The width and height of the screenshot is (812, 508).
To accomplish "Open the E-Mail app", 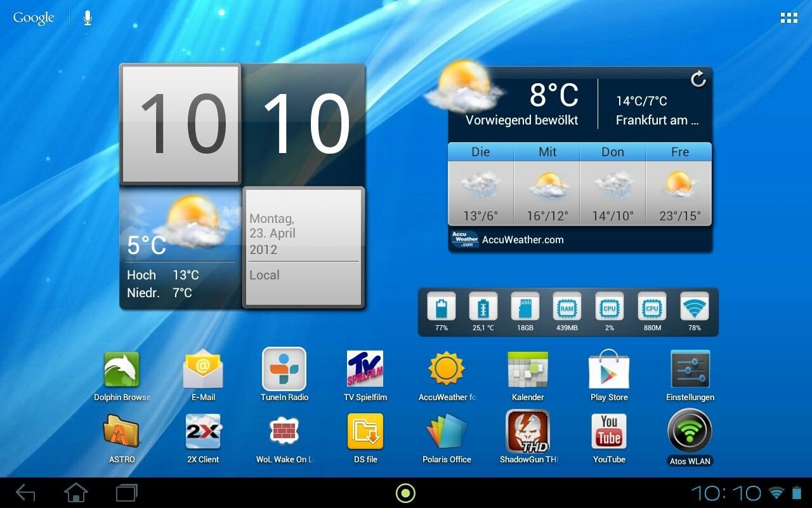I will [x=203, y=370].
